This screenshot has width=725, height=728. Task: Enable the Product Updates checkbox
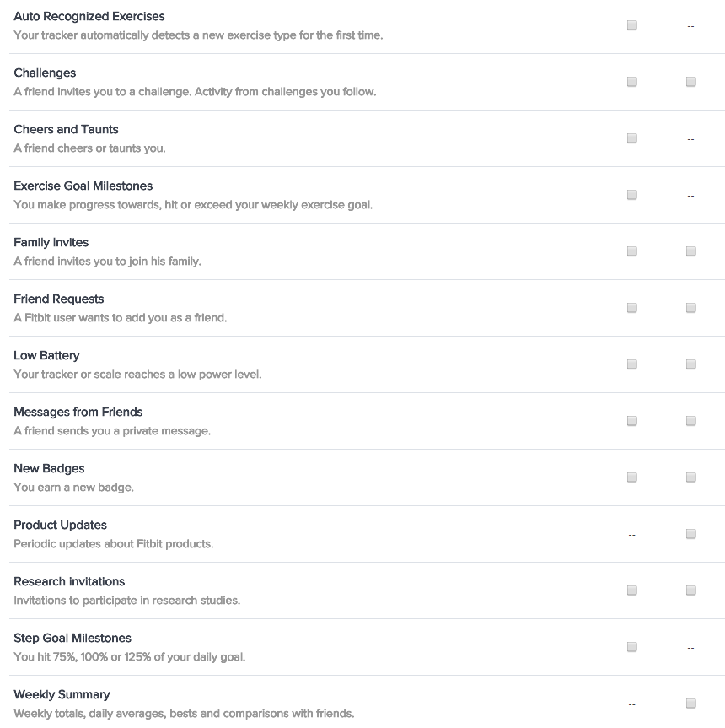coord(691,534)
